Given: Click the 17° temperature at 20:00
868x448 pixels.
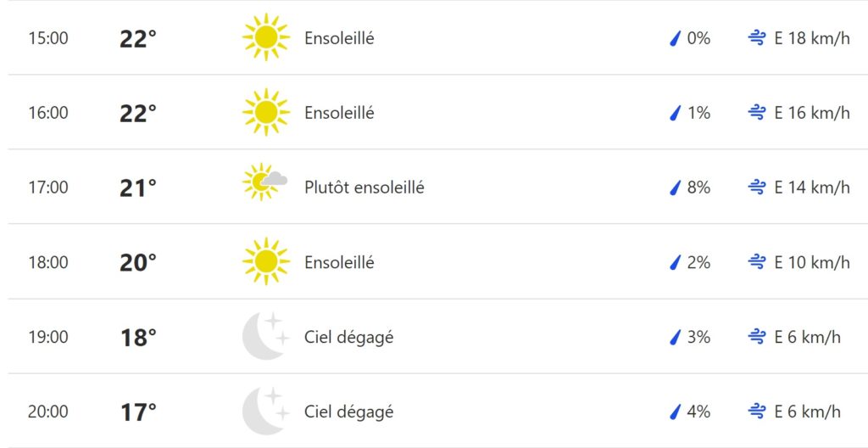Looking at the screenshot, I should [138, 412].
